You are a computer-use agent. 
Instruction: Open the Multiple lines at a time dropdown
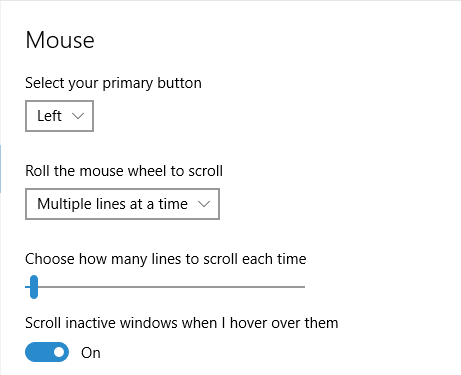(122, 204)
